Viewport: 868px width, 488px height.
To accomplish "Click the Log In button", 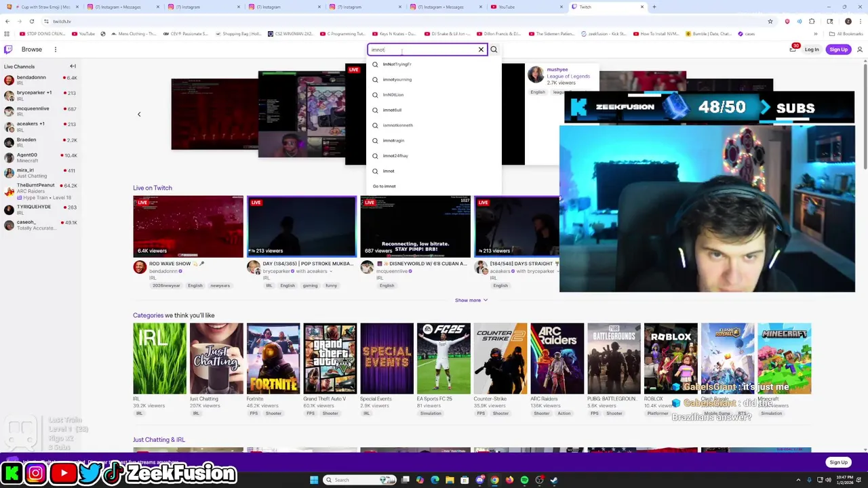I will pyautogui.click(x=812, y=49).
